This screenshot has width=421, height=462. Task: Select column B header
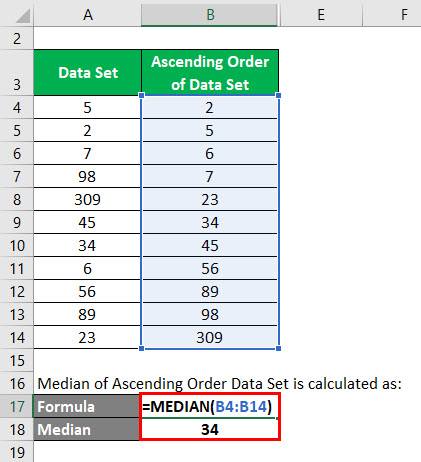pos(210,14)
